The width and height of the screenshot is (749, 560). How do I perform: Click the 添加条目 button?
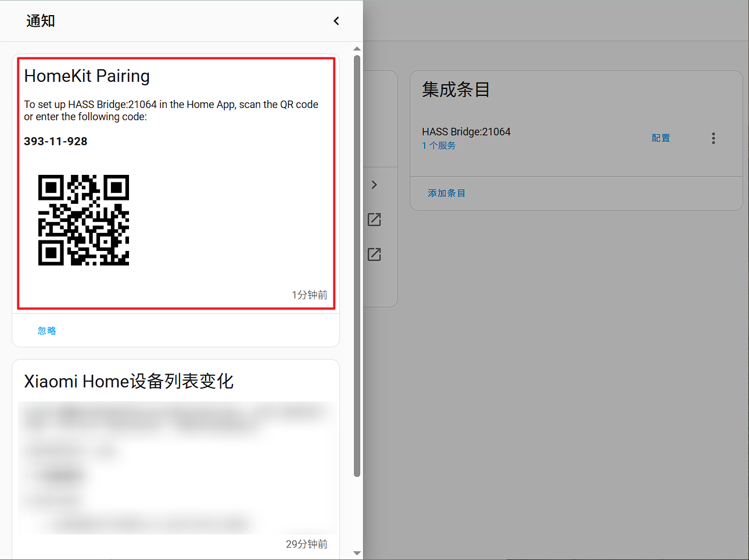click(x=446, y=193)
